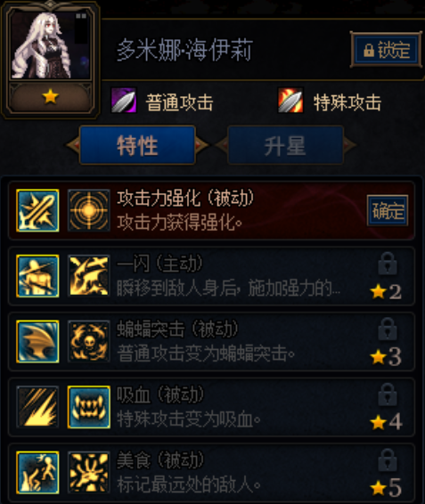425x504 pixels.
Task: Click the 普通攻击 purple blade icon
Action: [124, 101]
